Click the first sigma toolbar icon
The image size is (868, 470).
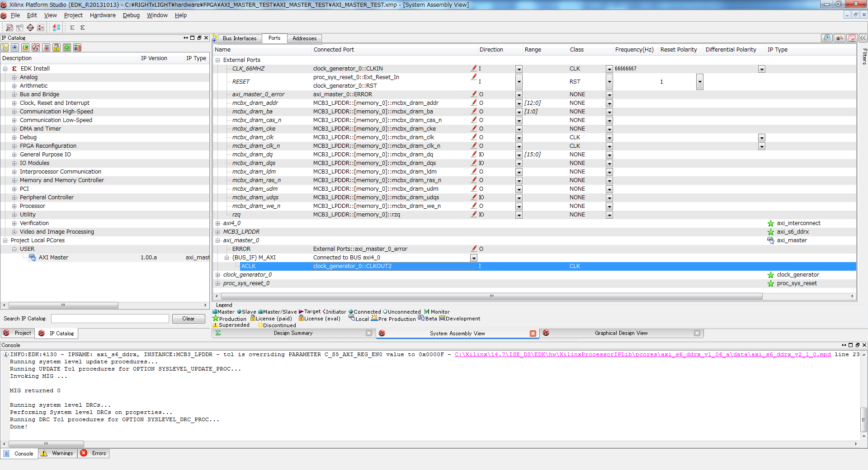click(x=72, y=28)
